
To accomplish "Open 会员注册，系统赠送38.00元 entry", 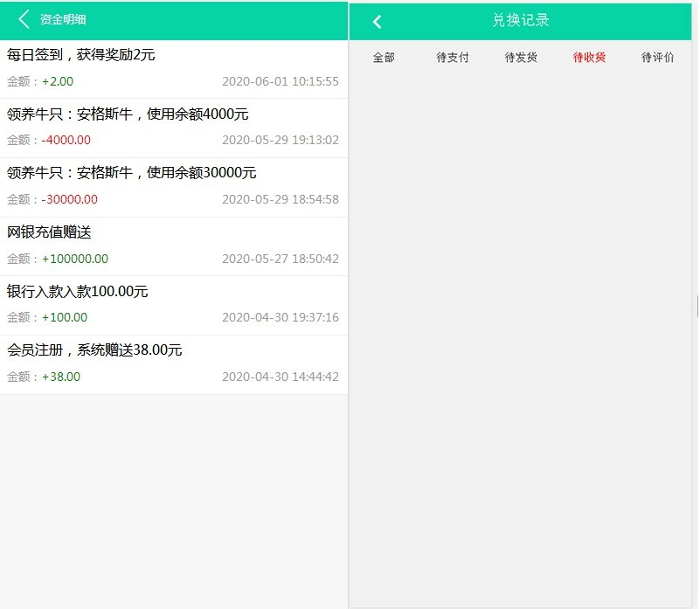I will (94, 350).
